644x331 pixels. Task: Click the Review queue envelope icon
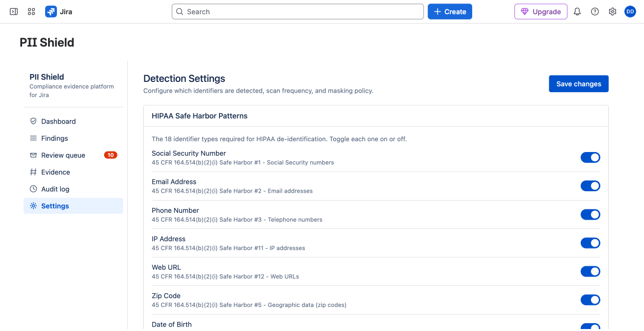pos(33,155)
